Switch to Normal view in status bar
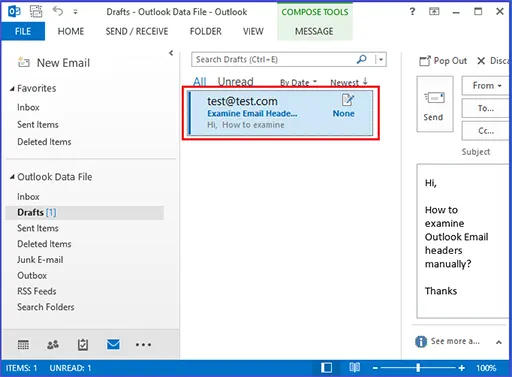Screen dimensions: 512x377 [326, 368]
